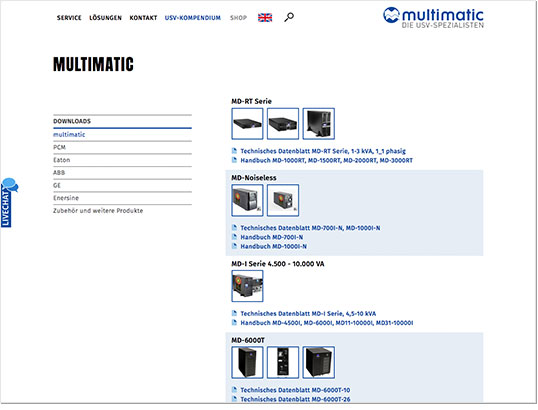The image size is (538, 410).
Task: Switch language via the UK flag
Action: tap(265, 17)
